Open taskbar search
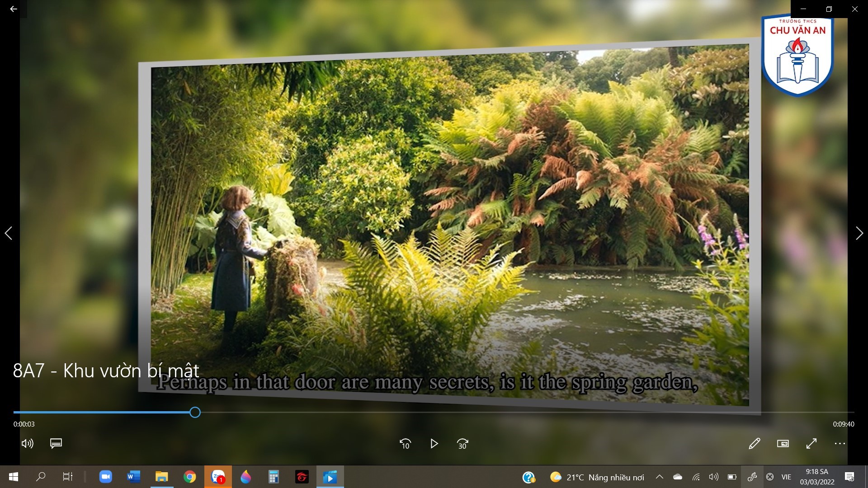This screenshot has width=868, height=488. pos(41,477)
